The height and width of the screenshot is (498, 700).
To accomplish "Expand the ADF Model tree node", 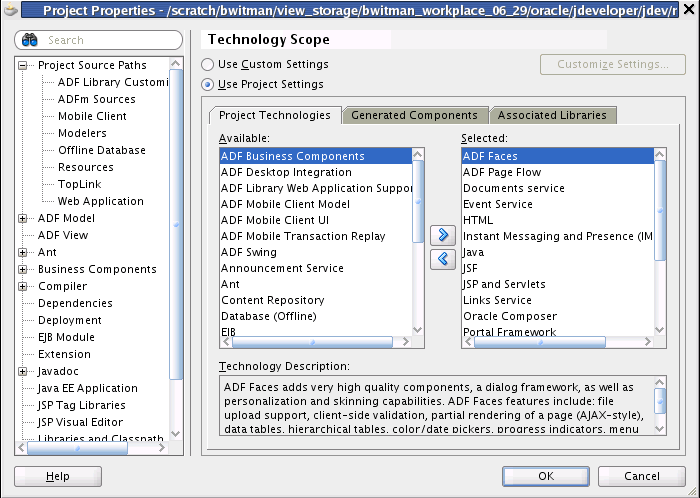I will coord(22,219).
